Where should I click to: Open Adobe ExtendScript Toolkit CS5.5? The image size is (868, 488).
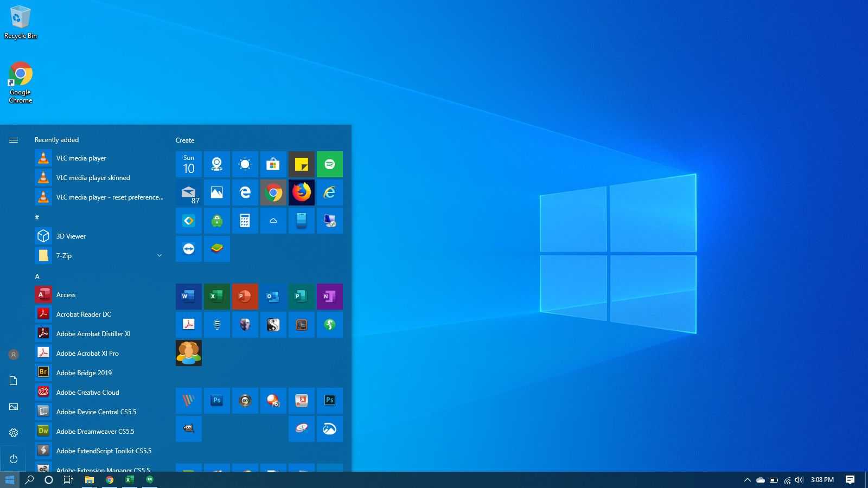pyautogui.click(x=100, y=451)
